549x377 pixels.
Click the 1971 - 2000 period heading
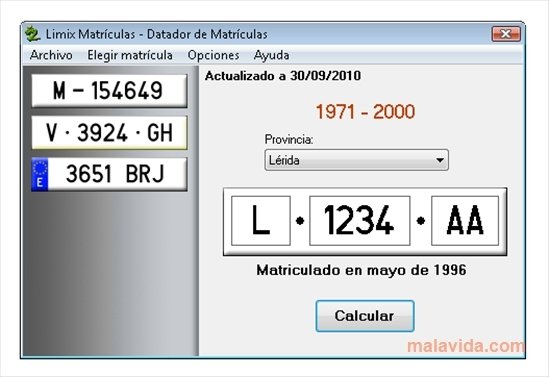[x=365, y=112]
